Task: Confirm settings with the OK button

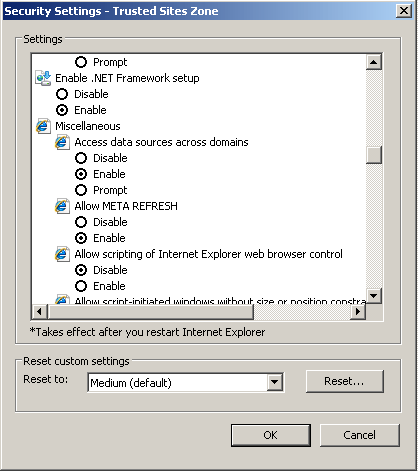Action: point(271,435)
